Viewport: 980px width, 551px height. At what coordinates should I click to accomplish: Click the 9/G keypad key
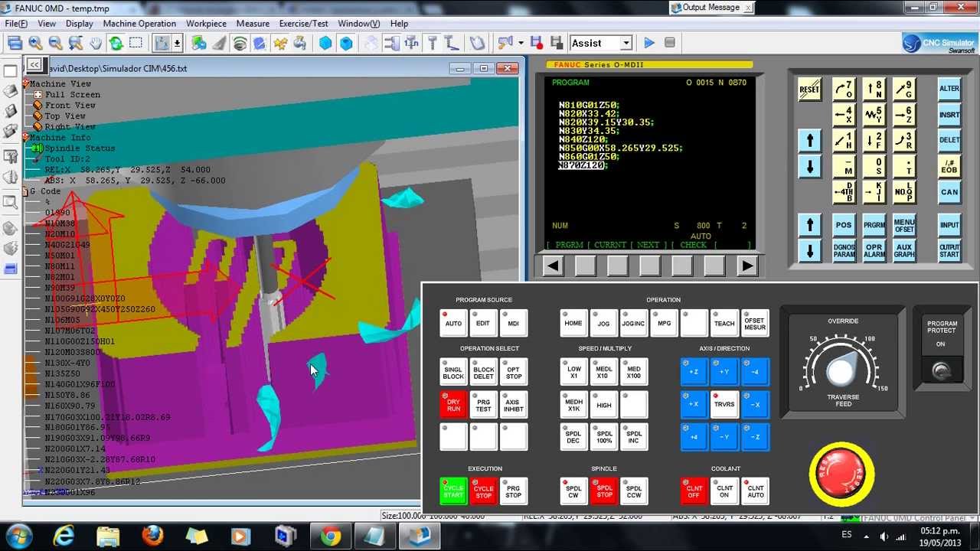pyautogui.click(x=903, y=89)
